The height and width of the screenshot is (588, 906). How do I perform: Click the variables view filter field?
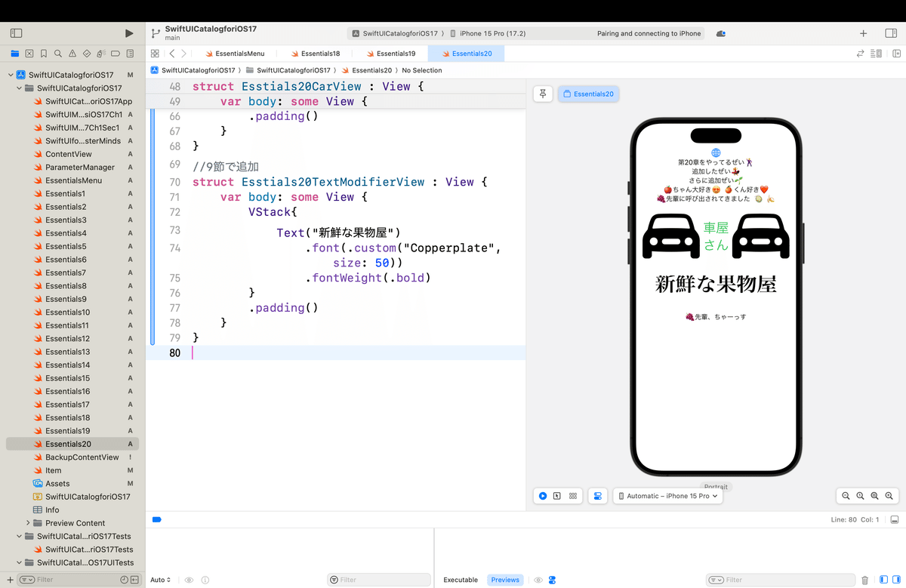tap(379, 580)
